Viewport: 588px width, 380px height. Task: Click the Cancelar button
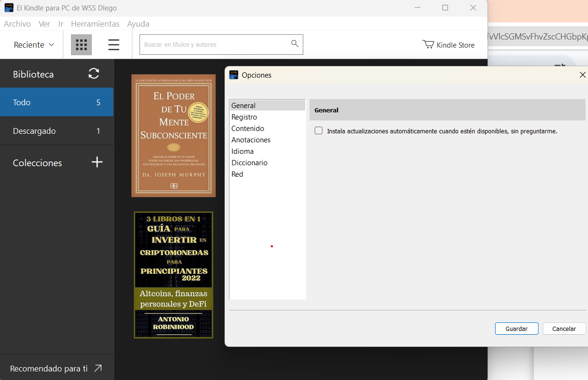point(564,329)
